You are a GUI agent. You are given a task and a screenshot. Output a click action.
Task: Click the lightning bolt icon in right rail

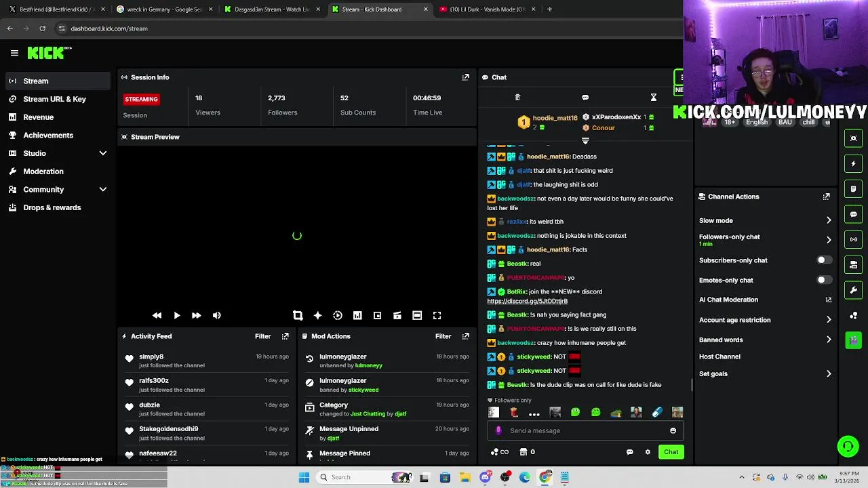coord(854,163)
